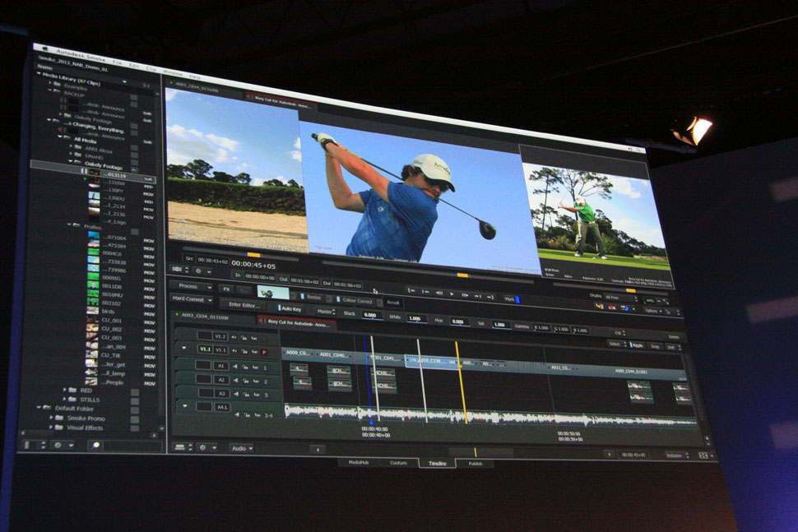Open the Audio dropdown below the timeline
The image size is (798, 532).
[242, 449]
